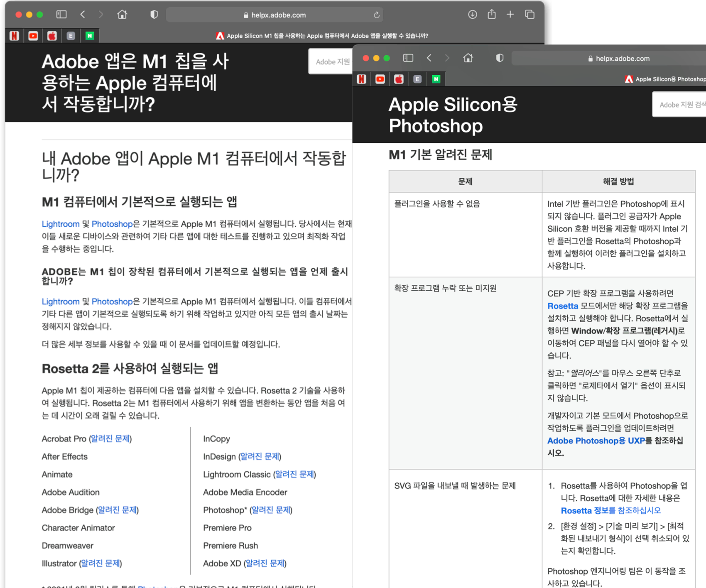Click helpx.adobe.com address bar in front window
The image size is (706, 588).
tap(609, 59)
